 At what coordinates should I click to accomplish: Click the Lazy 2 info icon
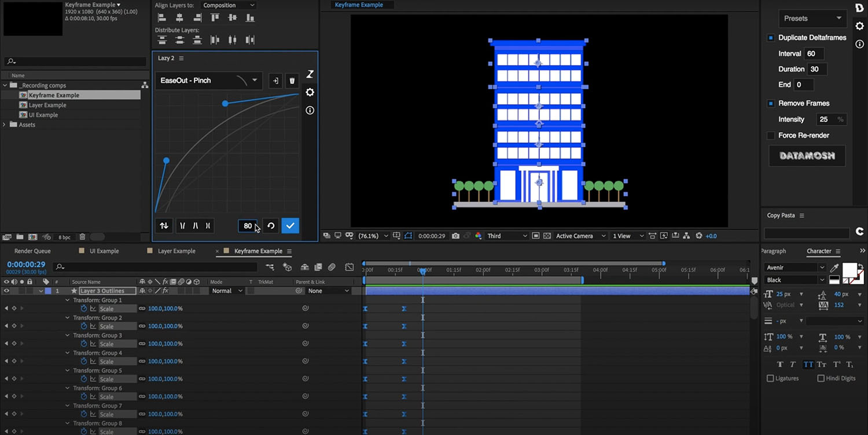(x=310, y=110)
